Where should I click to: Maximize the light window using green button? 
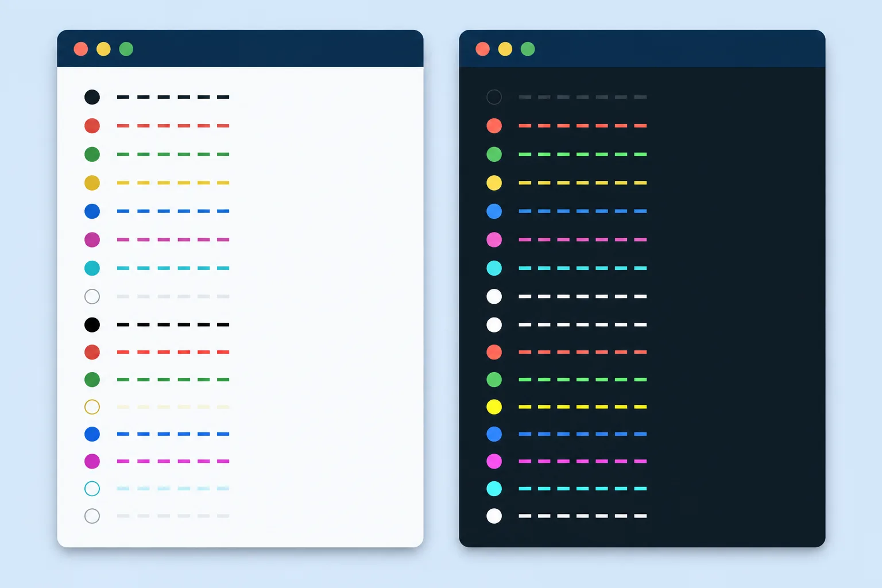point(126,49)
